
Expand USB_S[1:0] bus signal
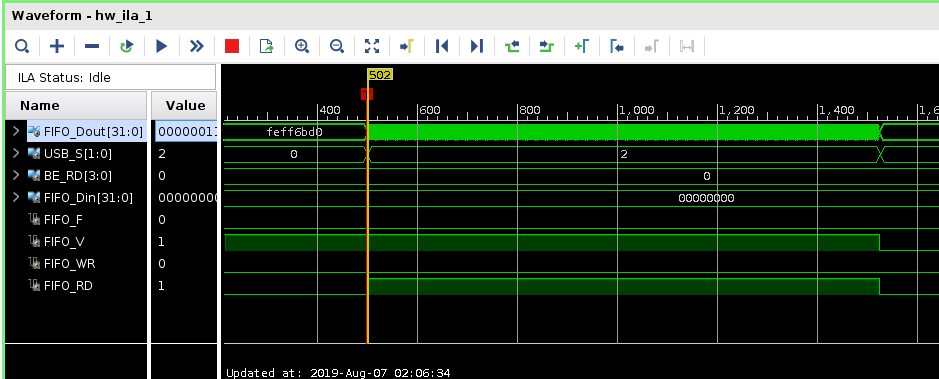tap(16, 154)
